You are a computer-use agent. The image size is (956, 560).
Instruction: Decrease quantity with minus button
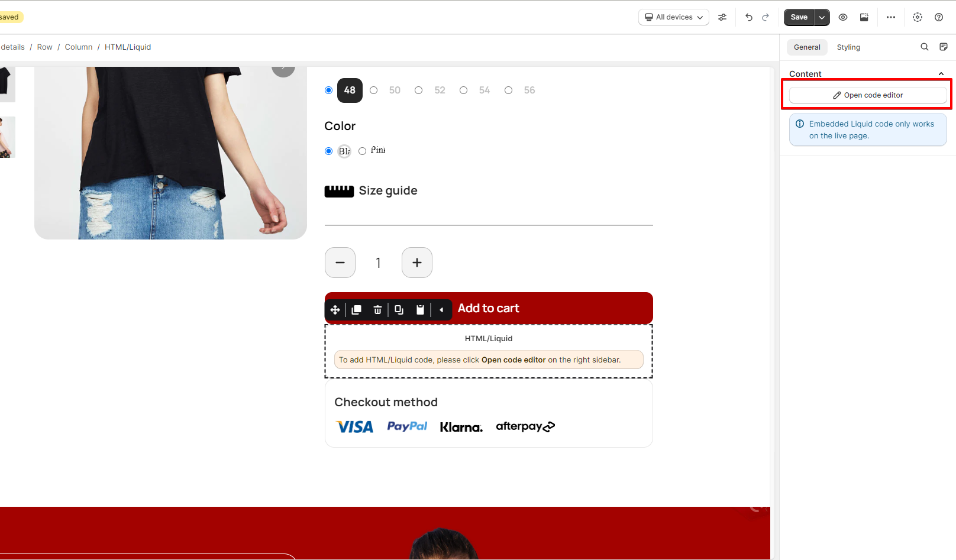point(340,263)
